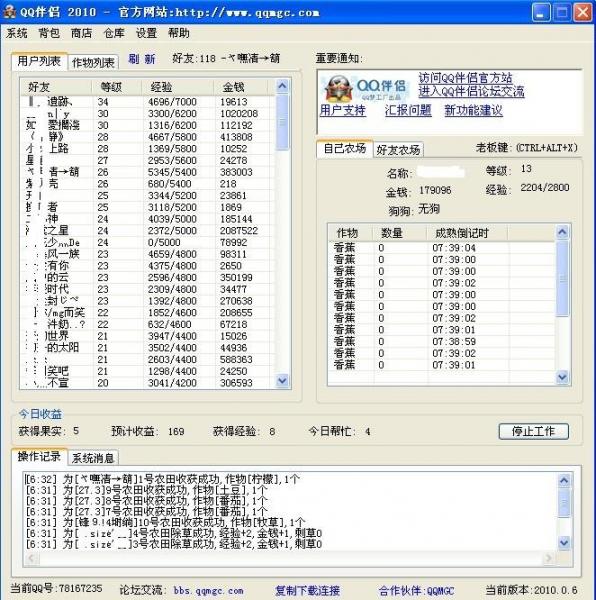Click crop list scroll down arrow

pyautogui.click(x=562, y=377)
